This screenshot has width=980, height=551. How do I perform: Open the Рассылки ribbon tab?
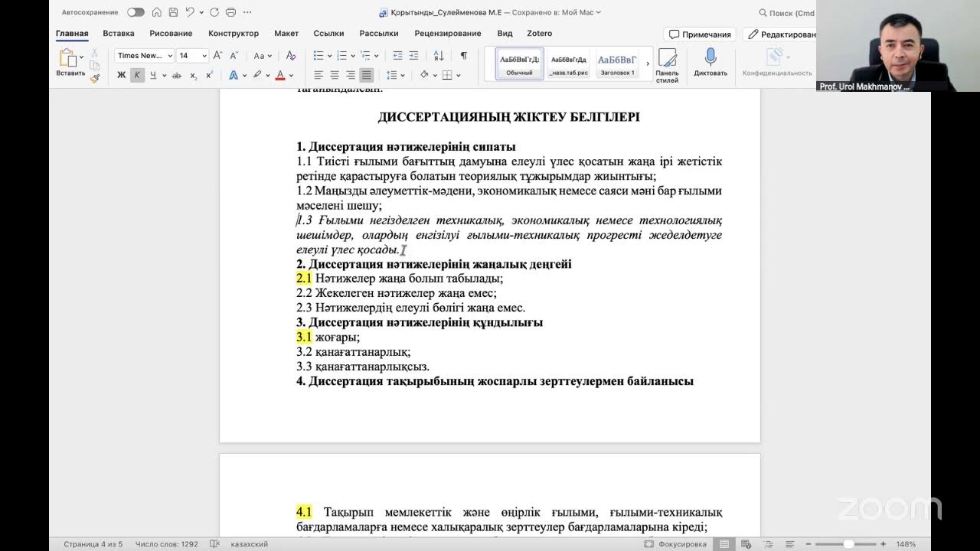pos(379,34)
